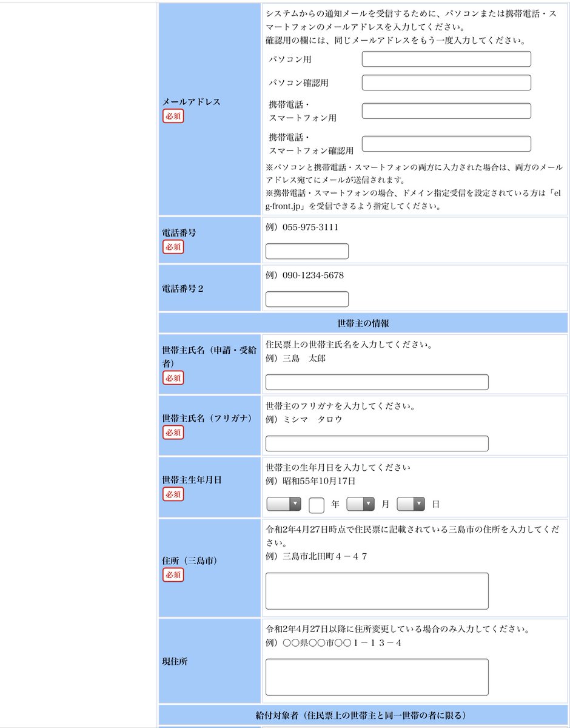This screenshot has width=570, height=728.
Task: Click the 必須 badge for 世帯主生年月日
Action: (172, 494)
